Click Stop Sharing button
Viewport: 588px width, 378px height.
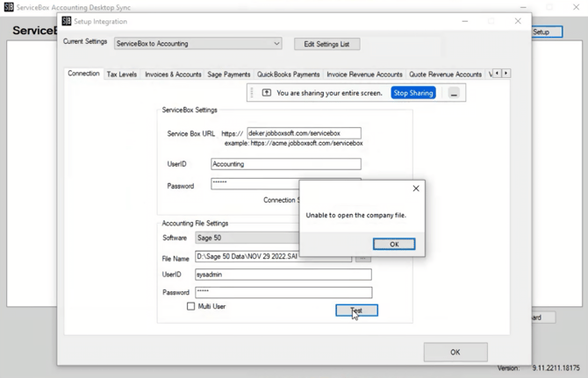click(x=413, y=93)
